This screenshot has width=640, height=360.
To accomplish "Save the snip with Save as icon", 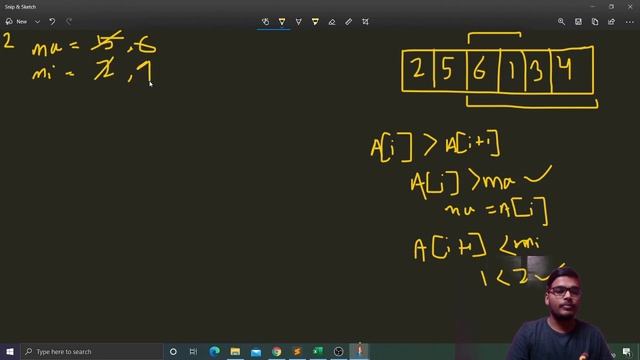I will coord(578,22).
